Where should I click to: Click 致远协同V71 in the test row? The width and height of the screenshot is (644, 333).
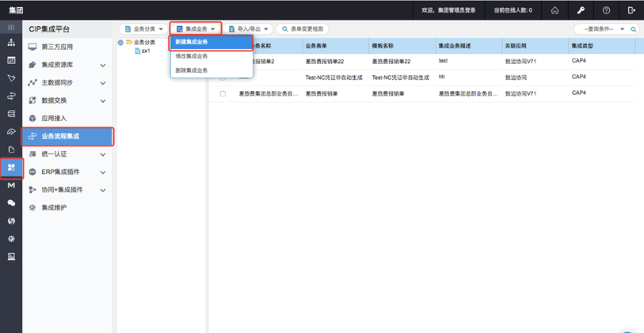520,62
